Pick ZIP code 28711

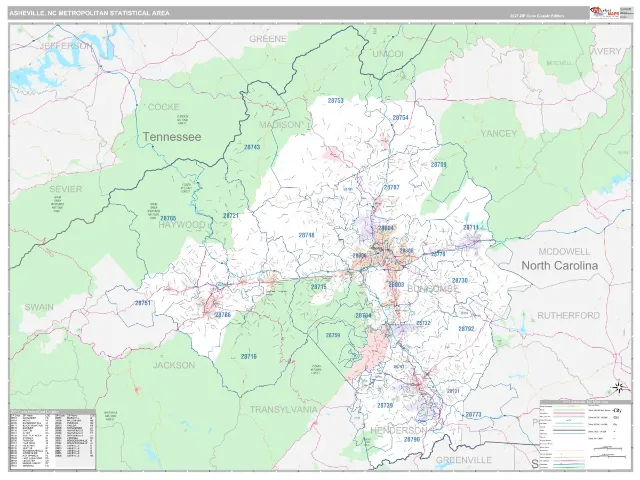(471, 227)
